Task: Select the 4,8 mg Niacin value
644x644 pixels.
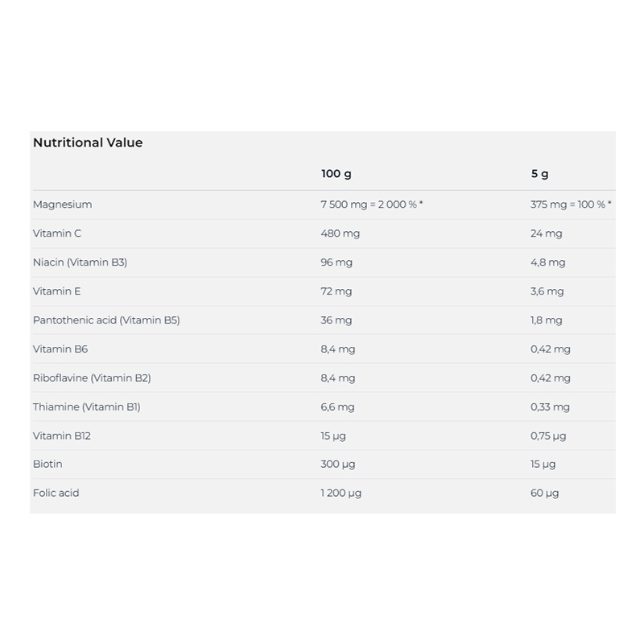Action: pyautogui.click(x=547, y=262)
